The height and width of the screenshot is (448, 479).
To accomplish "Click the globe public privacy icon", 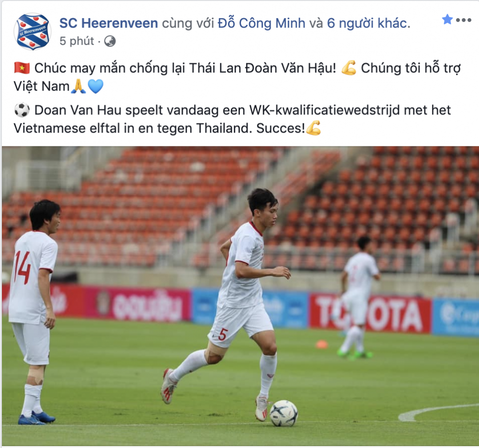I will [x=110, y=41].
